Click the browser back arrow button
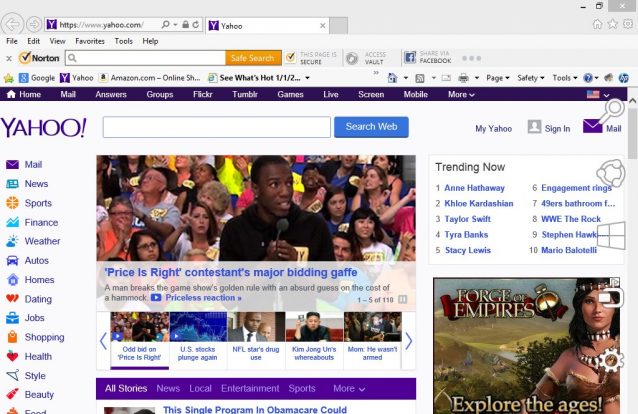This screenshot has height=414, width=638. (13, 23)
